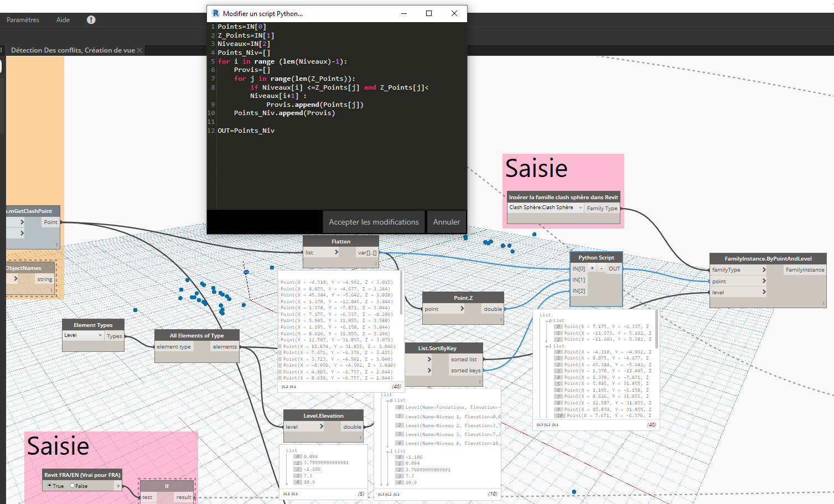The width and height of the screenshot is (834, 504).
Task: Click the Point.Z point input chevron
Action: pos(462,309)
